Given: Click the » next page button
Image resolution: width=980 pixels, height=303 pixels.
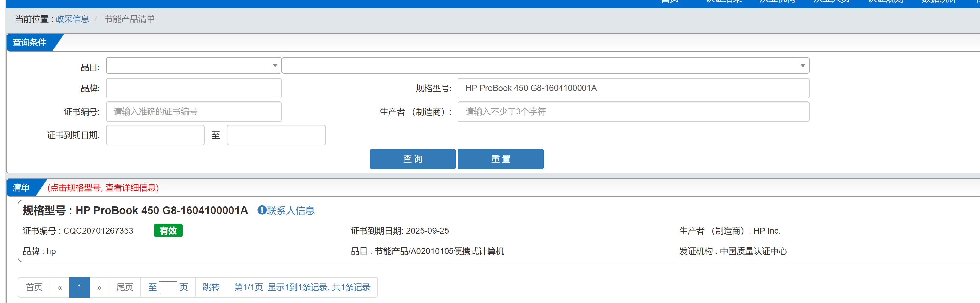Looking at the screenshot, I should (x=99, y=287).
